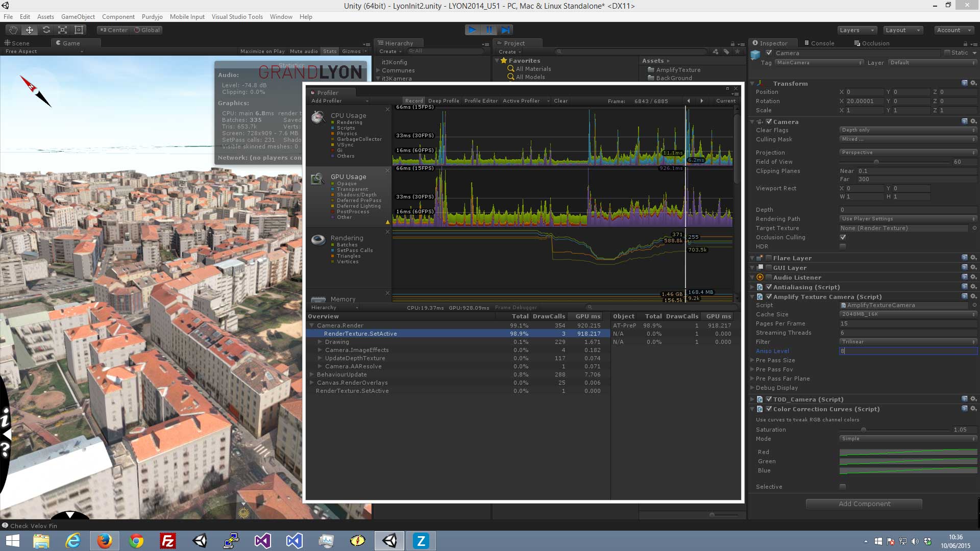The width and height of the screenshot is (980, 551).
Task: Select the Scale tool
Action: pyautogui.click(x=62, y=30)
